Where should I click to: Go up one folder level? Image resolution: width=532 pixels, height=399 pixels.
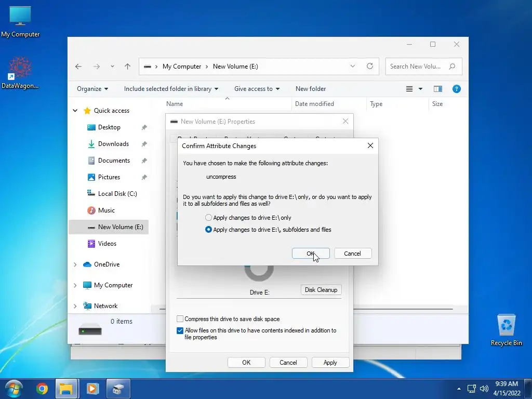(128, 66)
